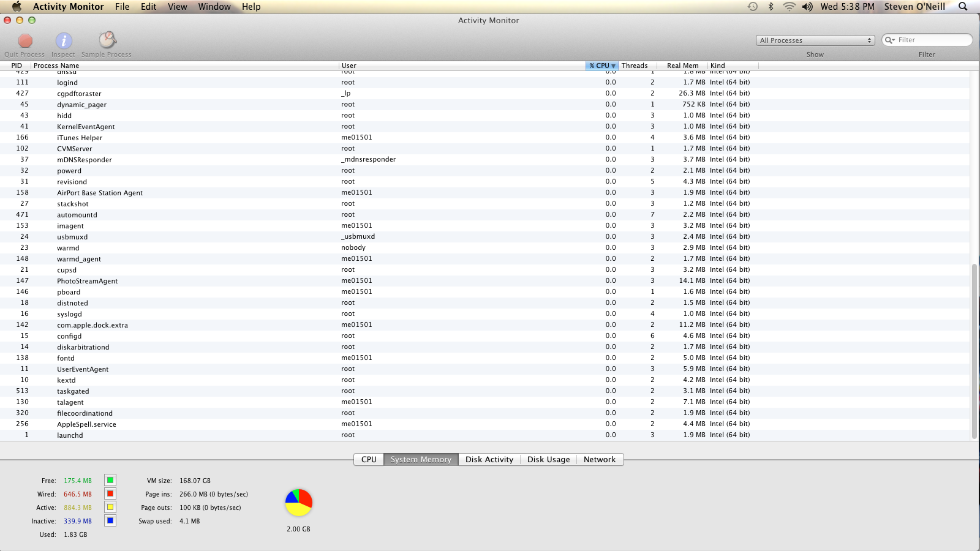The height and width of the screenshot is (551, 980).
Task: Select the filecoordinationd process
Action: 485,413
